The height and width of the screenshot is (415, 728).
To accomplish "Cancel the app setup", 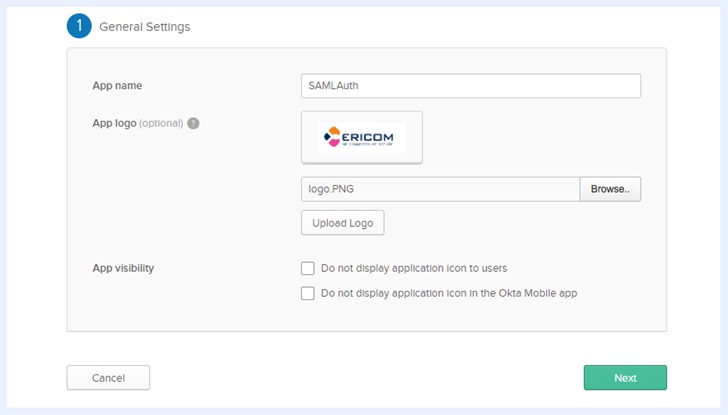I will click(108, 378).
